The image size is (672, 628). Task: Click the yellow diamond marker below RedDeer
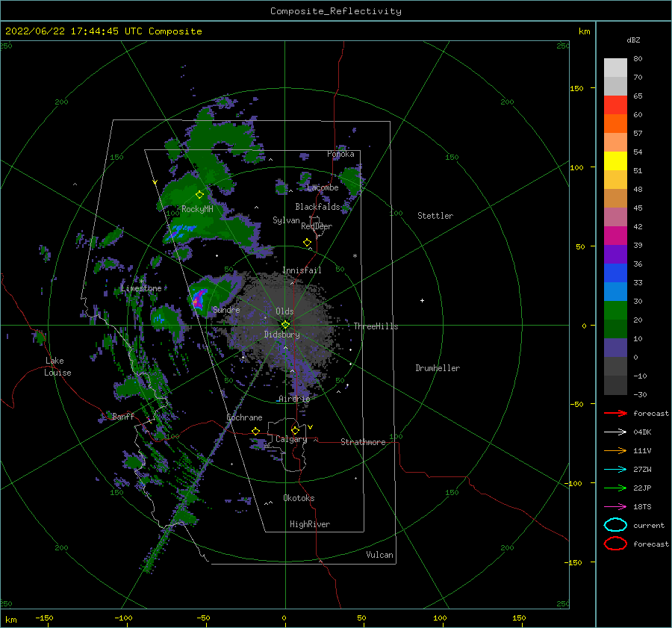point(308,243)
